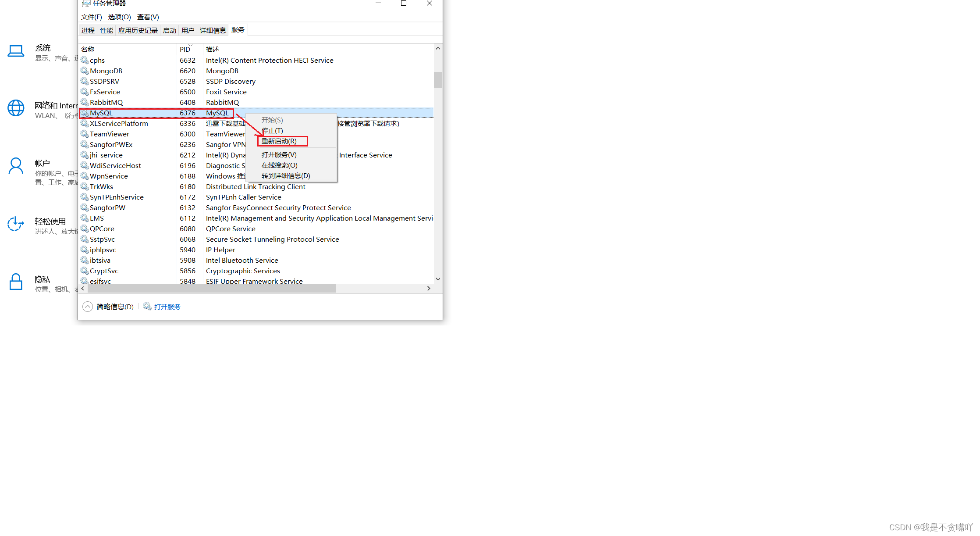Click the horizontal scrollbar thumb
The height and width of the screenshot is (536, 980).
212,288
